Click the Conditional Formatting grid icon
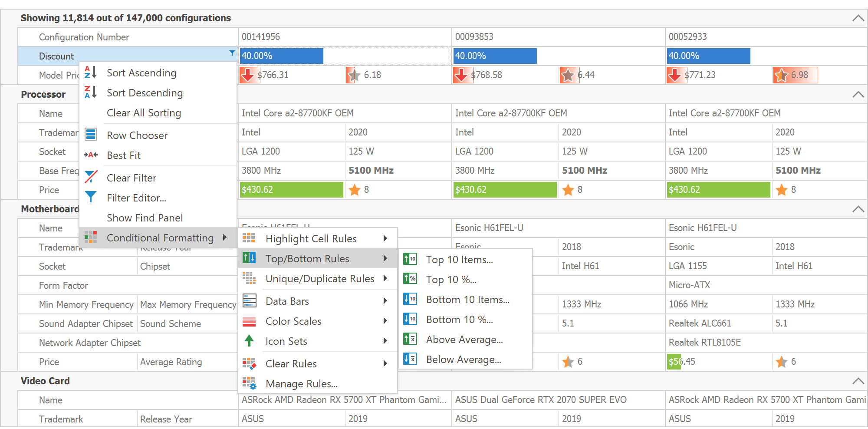This screenshot has height=429, width=868. click(91, 238)
